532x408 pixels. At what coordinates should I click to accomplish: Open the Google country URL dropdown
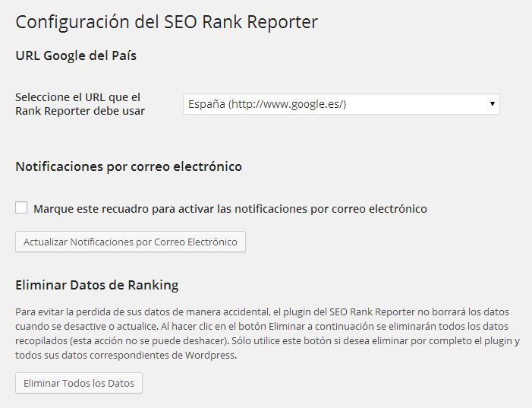tap(341, 104)
